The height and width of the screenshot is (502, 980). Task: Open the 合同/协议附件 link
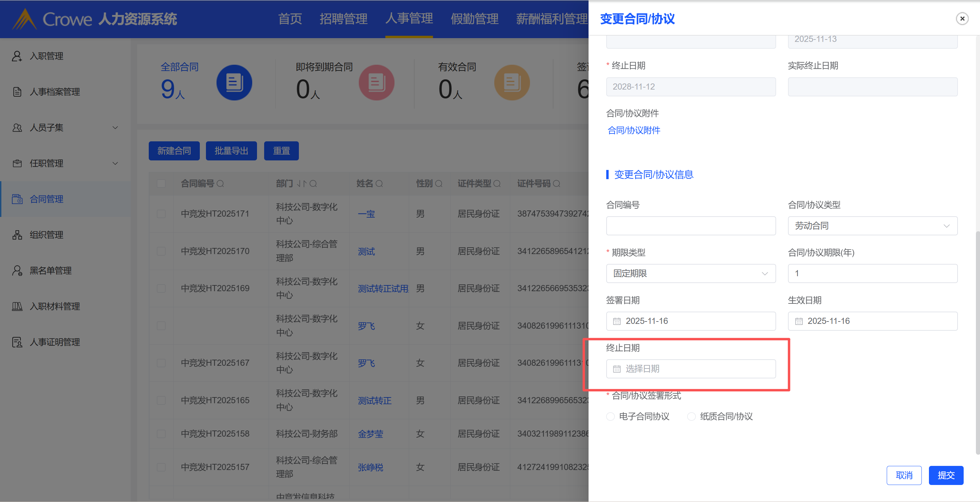pos(634,130)
